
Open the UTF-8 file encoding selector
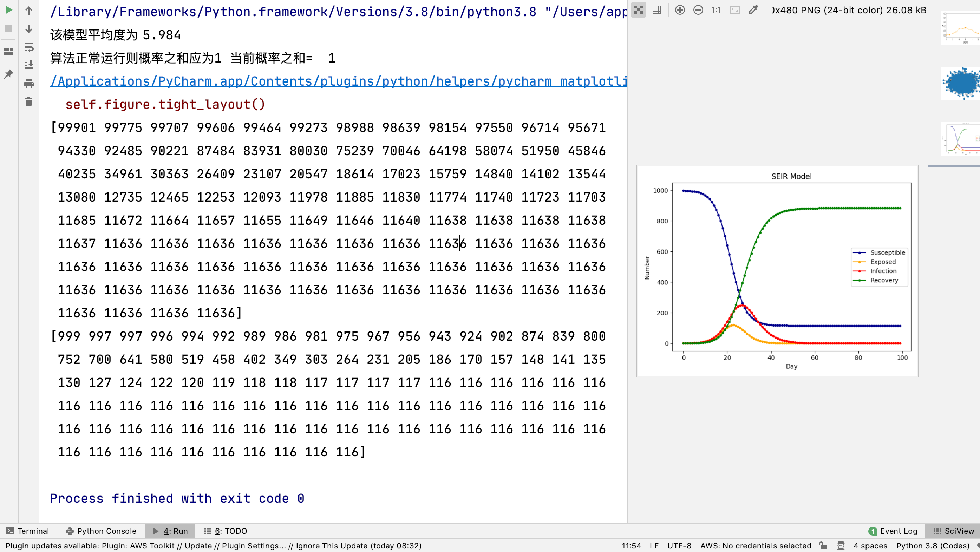679,546
